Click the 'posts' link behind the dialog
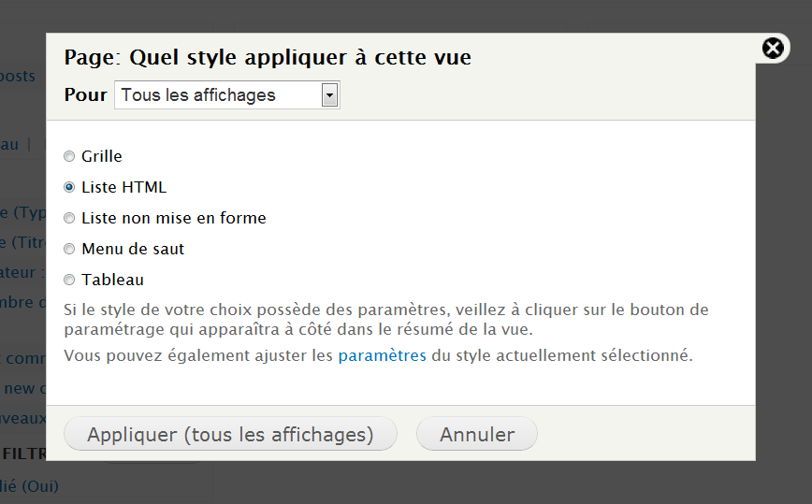Screen dimensions: 812x504 pos(19,76)
